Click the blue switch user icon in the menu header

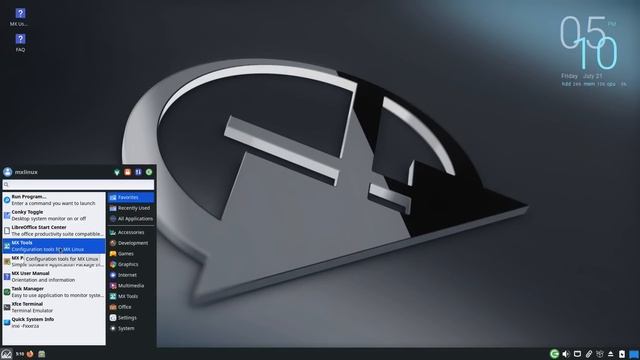tap(138, 172)
